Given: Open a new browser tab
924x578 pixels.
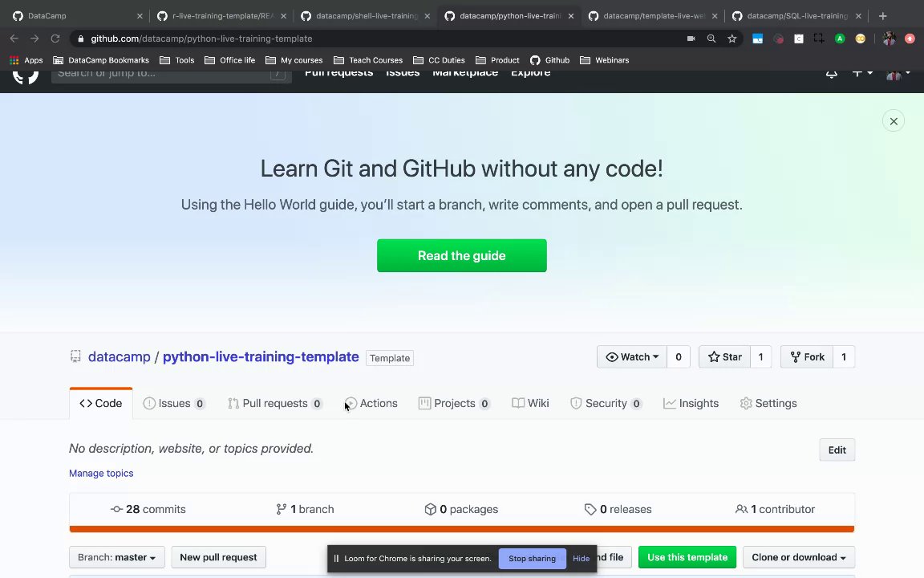Looking at the screenshot, I should pos(883,16).
